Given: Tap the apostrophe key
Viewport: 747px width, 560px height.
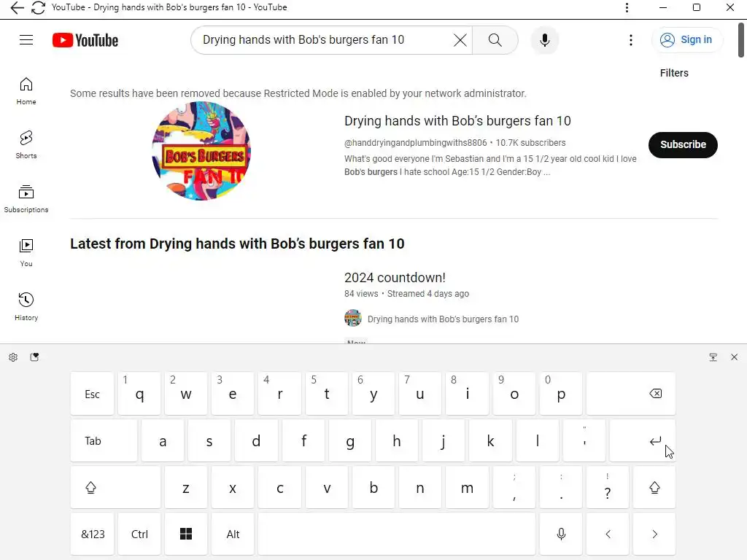Looking at the screenshot, I should 584,440.
